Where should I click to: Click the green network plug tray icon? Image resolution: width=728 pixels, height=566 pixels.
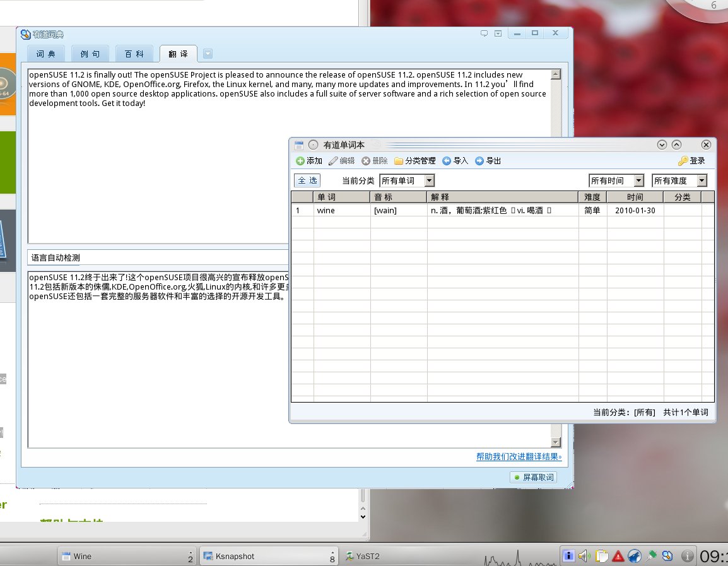[652, 556]
